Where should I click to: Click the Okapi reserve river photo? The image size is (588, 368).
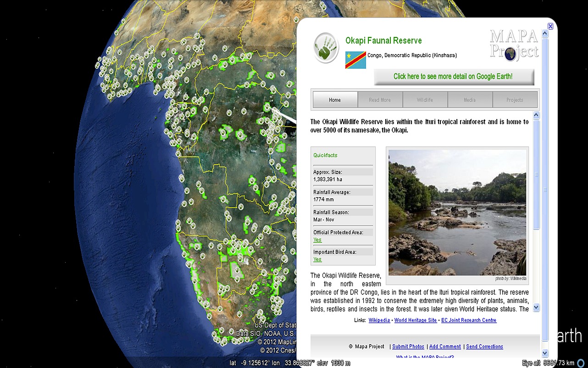click(x=457, y=212)
